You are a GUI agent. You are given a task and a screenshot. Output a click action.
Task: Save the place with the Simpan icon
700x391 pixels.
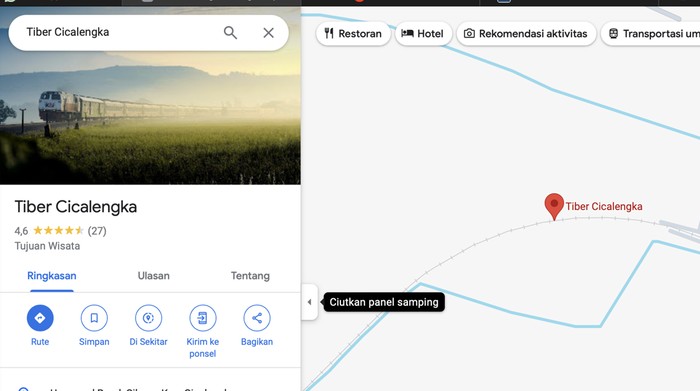pos(94,318)
